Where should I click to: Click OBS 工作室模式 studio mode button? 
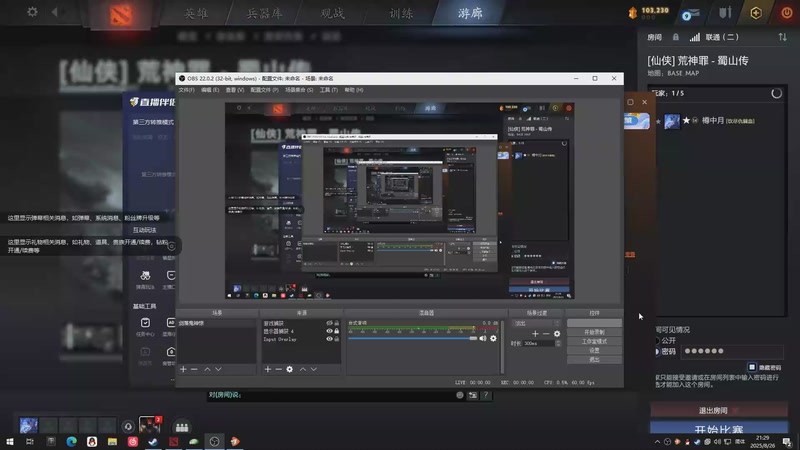point(594,341)
